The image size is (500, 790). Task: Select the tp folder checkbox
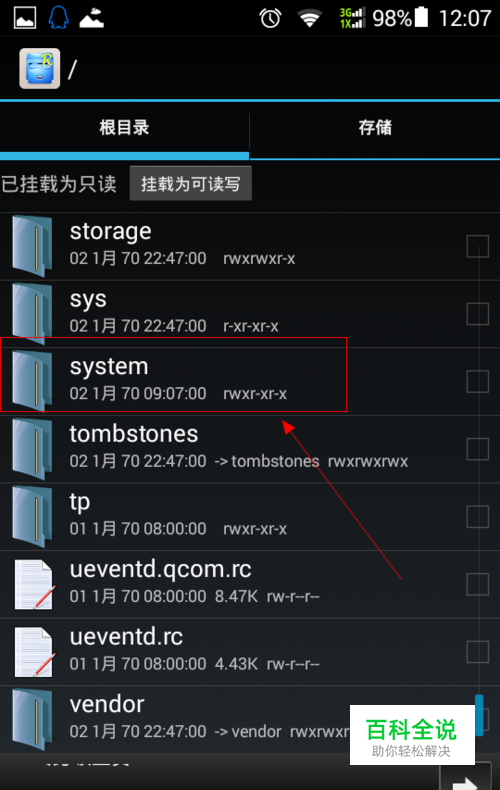point(477,517)
